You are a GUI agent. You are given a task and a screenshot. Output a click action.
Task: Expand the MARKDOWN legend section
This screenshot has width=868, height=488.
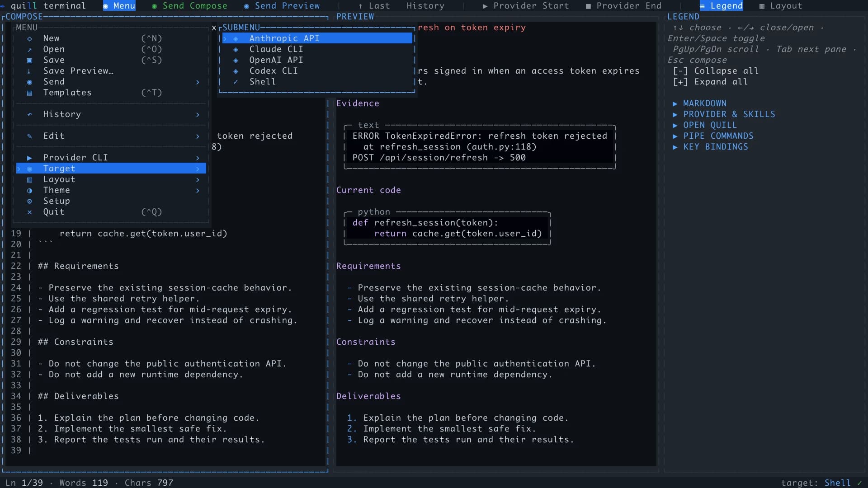pyautogui.click(x=699, y=103)
